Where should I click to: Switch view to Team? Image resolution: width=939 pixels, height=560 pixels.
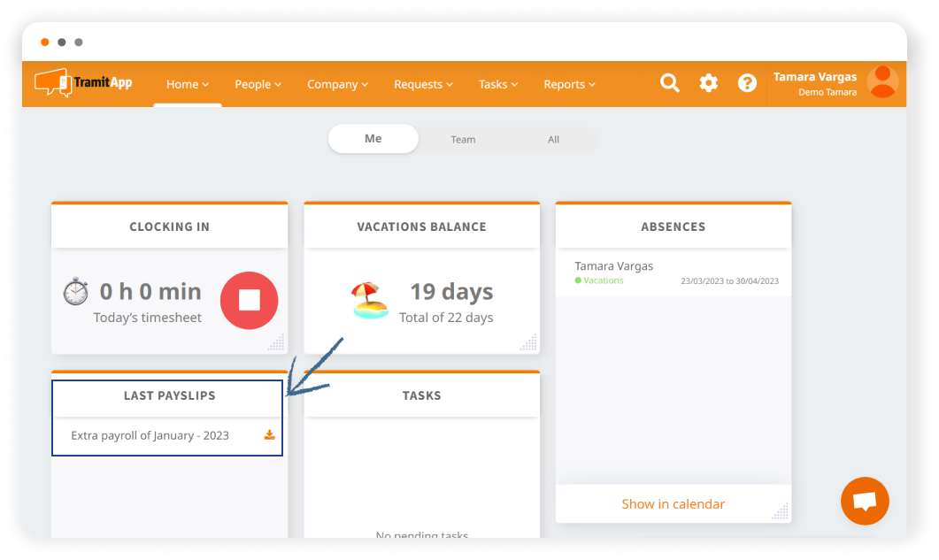click(463, 140)
